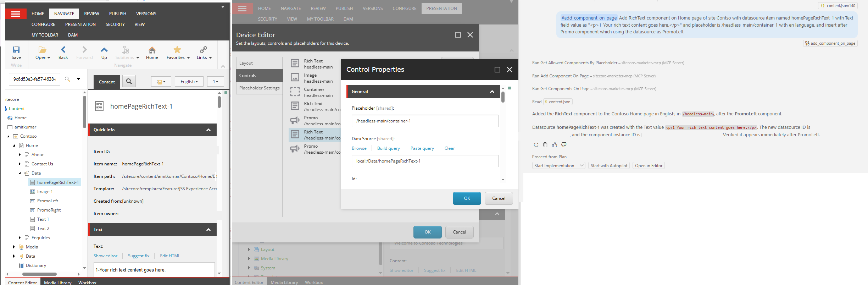
Task: Collapse the Contoso tree node
Action: 8,136
